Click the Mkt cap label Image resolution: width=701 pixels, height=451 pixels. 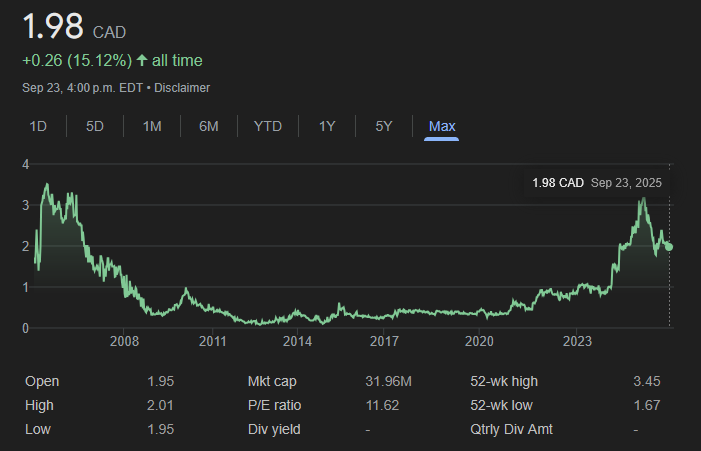[272, 381]
